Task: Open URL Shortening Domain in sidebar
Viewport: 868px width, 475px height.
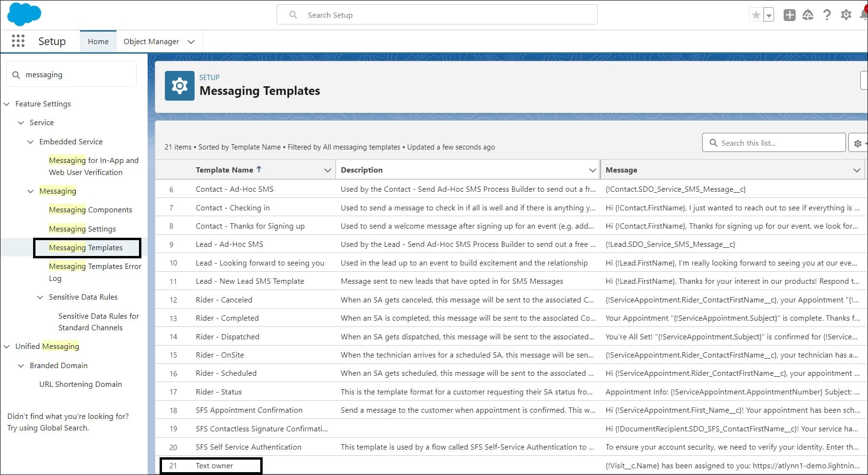Action: [81, 384]
